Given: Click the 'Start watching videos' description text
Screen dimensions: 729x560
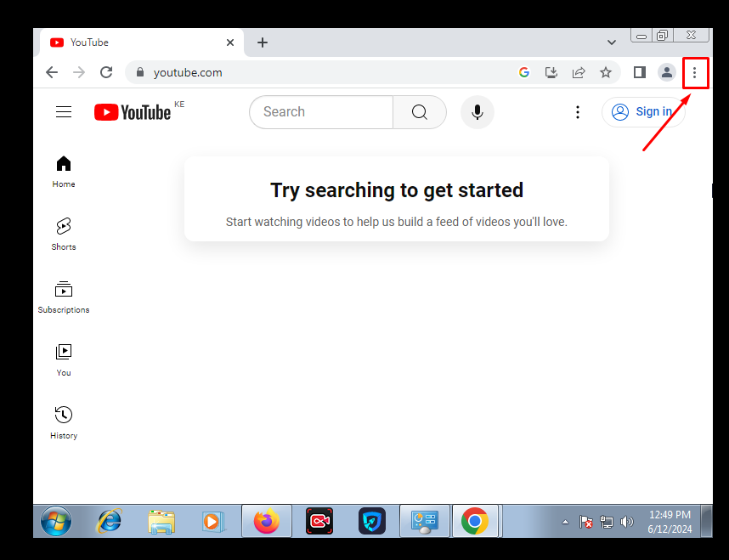Looking at the screenshot, I should tap(397, 222).
